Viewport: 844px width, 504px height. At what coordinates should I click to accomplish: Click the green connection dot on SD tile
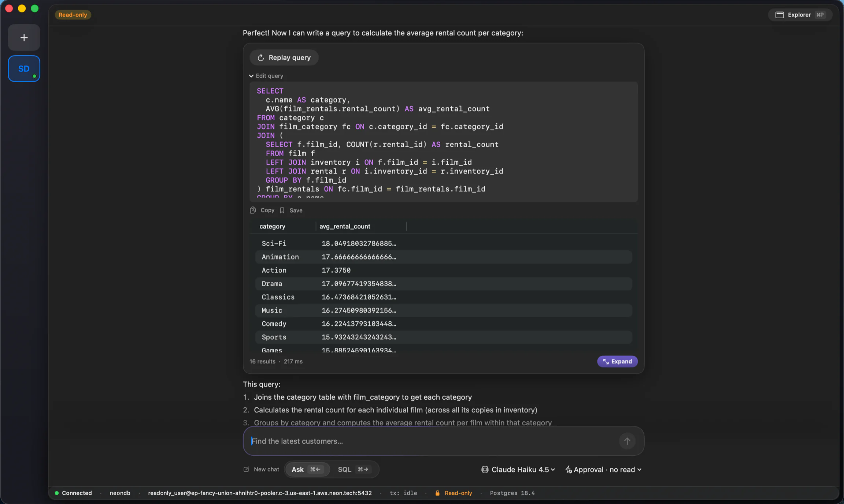click(x=34, y=76)
